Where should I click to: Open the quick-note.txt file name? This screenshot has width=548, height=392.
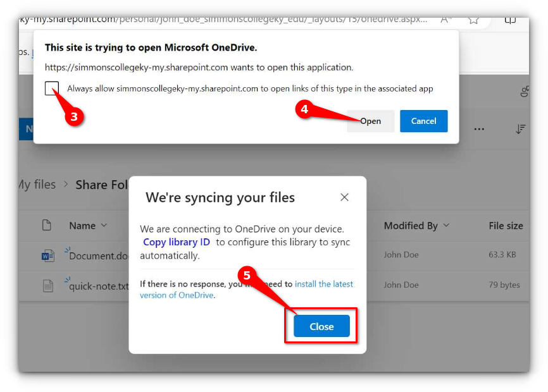click(99, 286)
